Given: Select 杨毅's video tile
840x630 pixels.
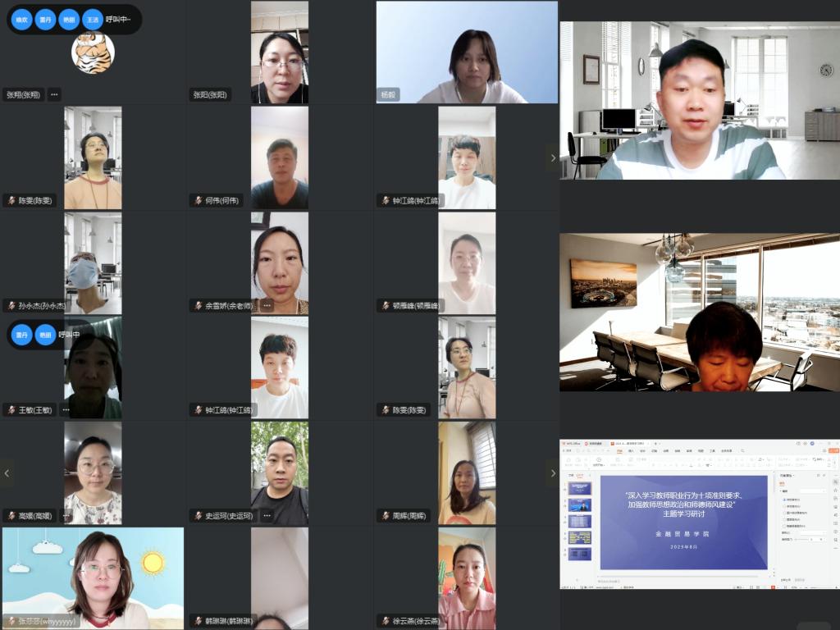Looking at the screenshot, I should tap(467, 52).
